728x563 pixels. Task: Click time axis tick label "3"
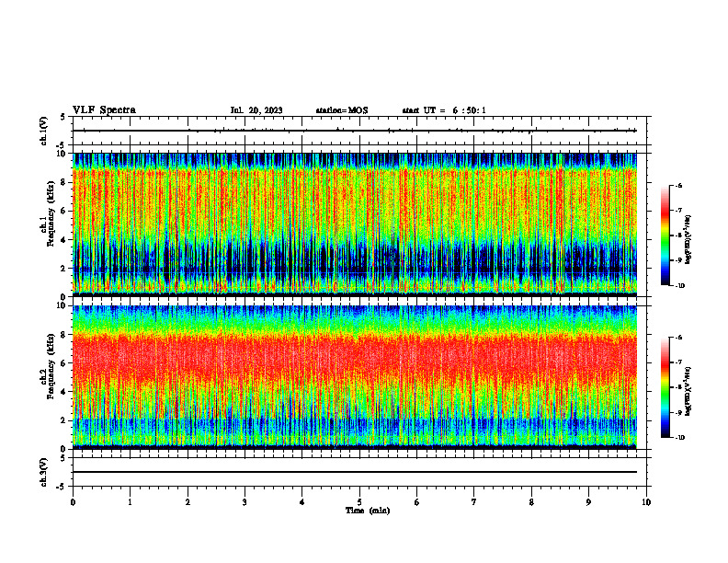(245, 502)
